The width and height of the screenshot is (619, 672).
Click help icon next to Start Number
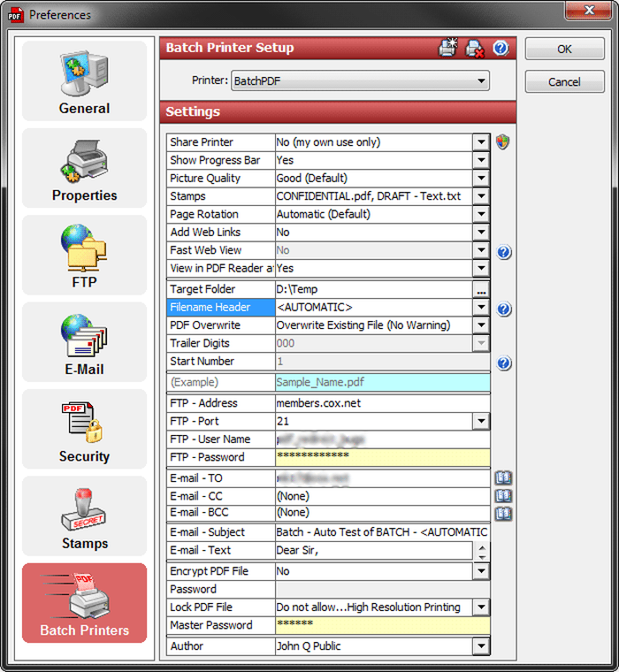(x=504, y=363)
